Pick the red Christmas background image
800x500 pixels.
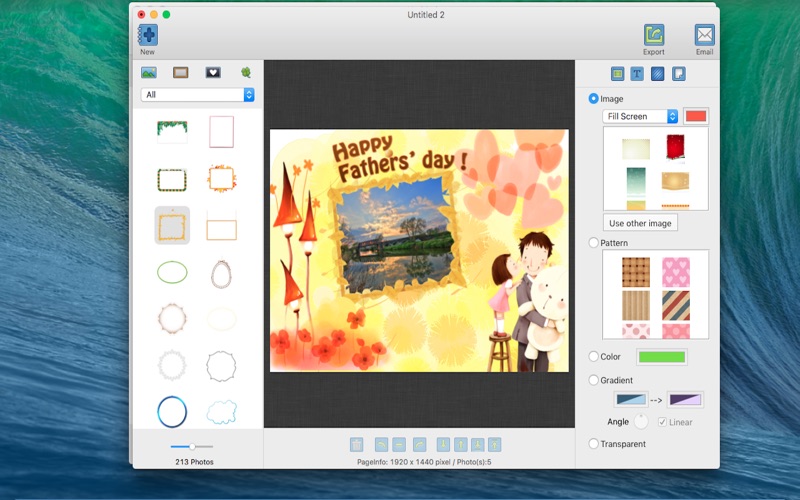[676, 147]
